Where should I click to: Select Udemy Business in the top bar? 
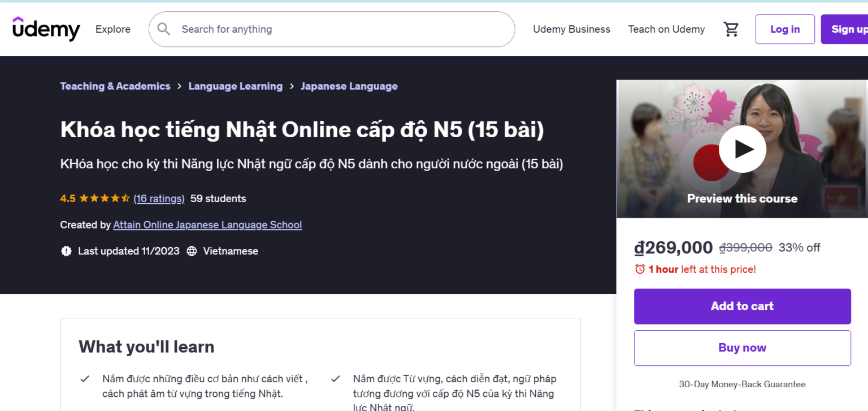571,29
